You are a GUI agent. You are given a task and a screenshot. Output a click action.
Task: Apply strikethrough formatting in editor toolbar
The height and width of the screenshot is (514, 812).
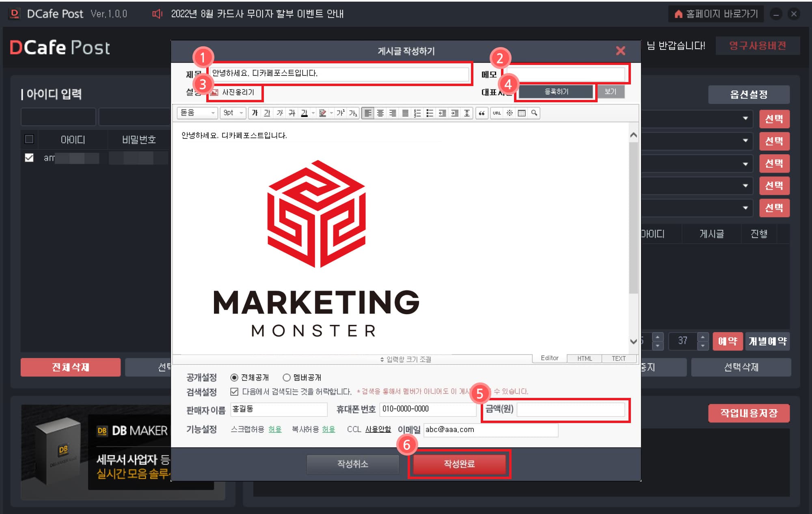tap(292, 113)
